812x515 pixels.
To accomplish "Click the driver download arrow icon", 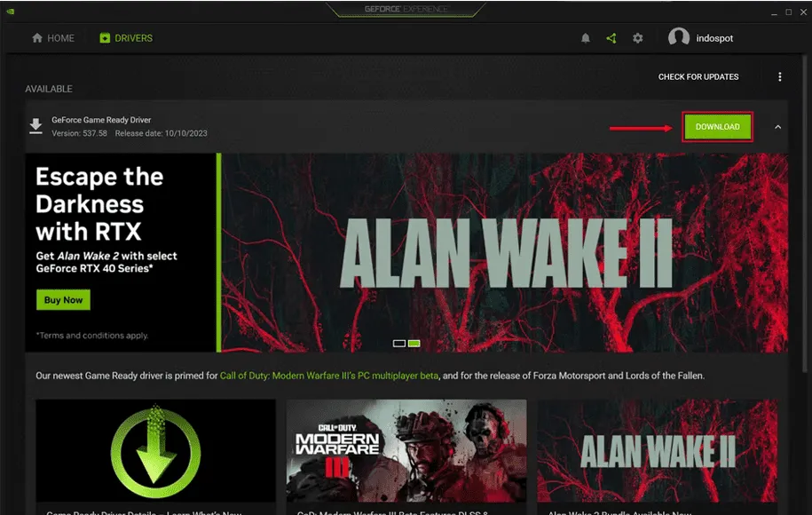I will [35, 126].
